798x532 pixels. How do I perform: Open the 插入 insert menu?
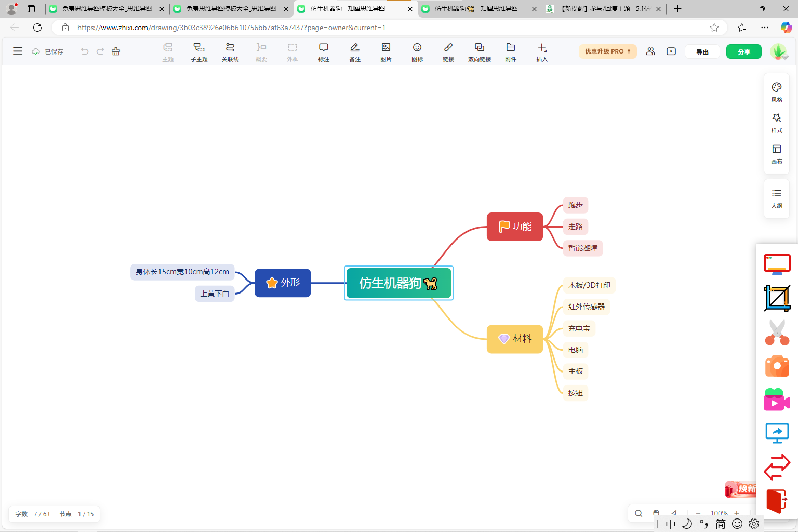coord(542,52)
